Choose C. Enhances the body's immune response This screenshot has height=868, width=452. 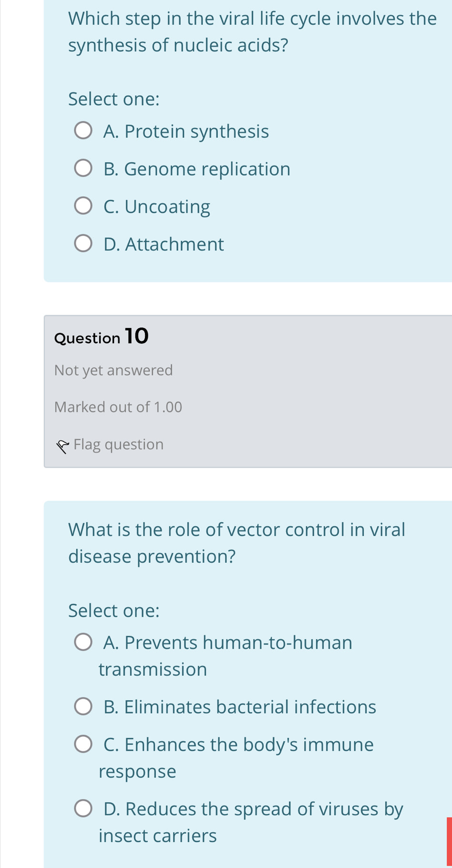coord(83,743)
